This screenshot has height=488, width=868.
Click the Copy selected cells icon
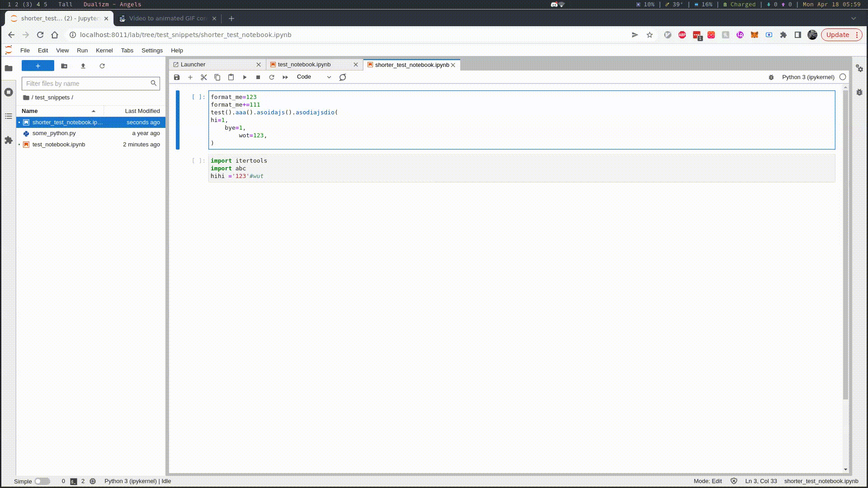coord(217,77)
